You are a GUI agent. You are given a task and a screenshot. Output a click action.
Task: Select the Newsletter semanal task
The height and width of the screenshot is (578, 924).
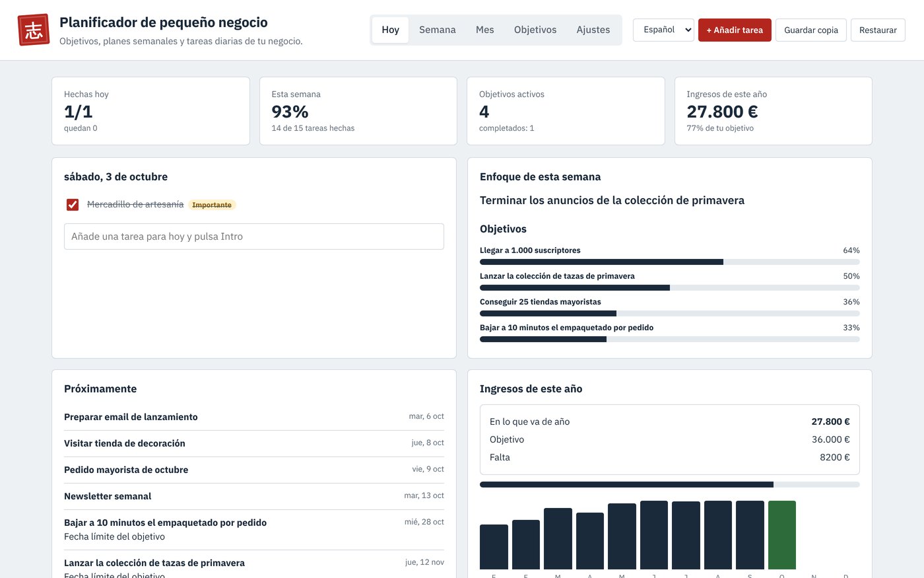click(254, 496)
